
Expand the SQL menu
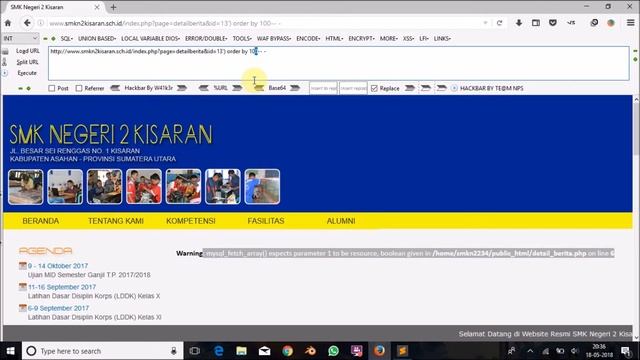pos(67,38)
